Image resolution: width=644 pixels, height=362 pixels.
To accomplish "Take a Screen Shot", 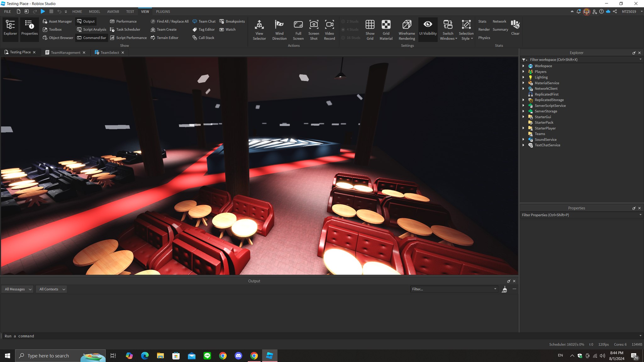I will (314, 30).
